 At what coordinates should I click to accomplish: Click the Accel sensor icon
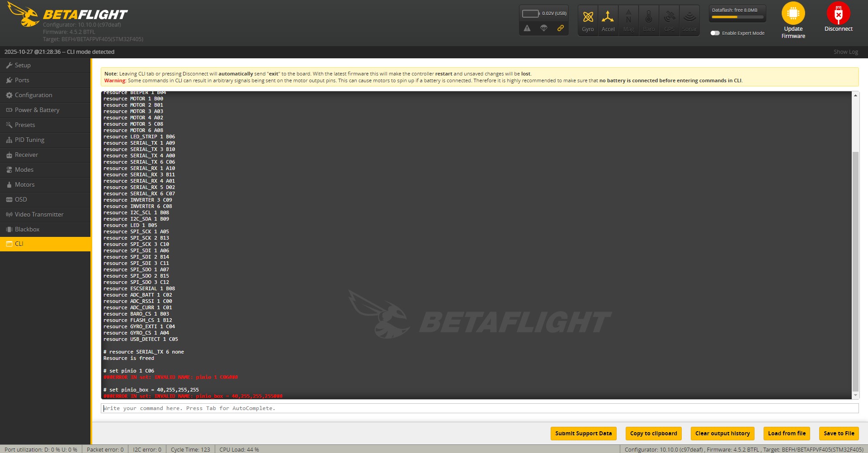(608, 18)
